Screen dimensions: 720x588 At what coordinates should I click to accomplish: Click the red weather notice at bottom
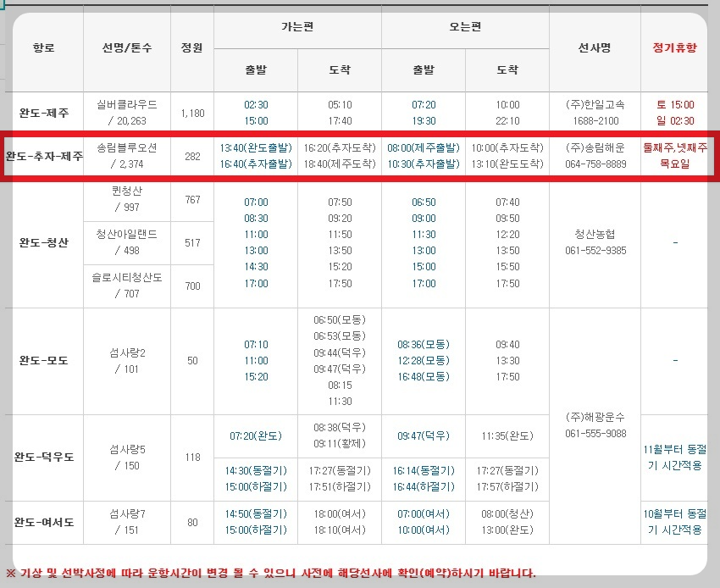(271, 574)
